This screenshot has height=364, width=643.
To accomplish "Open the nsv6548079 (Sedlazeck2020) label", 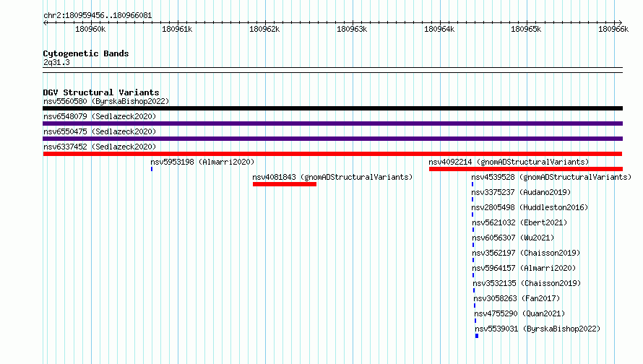I will tap(100, 116).
